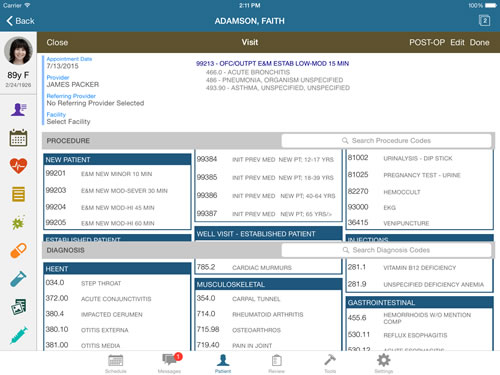
Task: Select procedure 81025 Pregnancy Test Urine
Action: [419, 175]
